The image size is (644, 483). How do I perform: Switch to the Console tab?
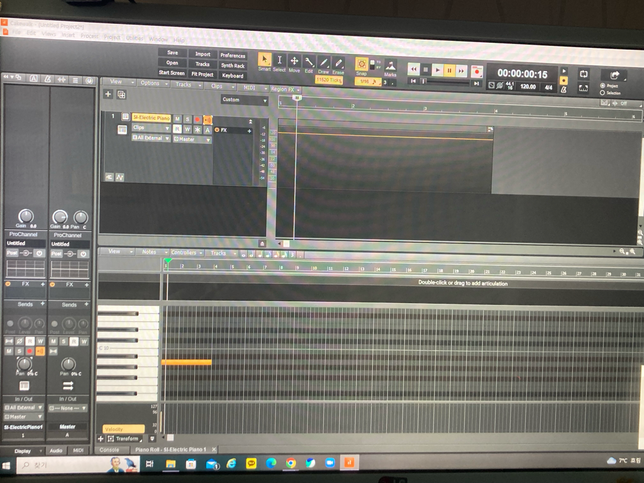pyautogui.click(x=109, y=450)
